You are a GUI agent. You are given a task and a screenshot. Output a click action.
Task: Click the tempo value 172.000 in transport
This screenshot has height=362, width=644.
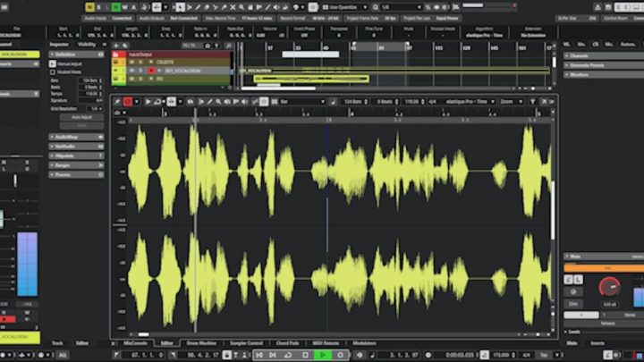pyautogui.click(x=503, y=355)
